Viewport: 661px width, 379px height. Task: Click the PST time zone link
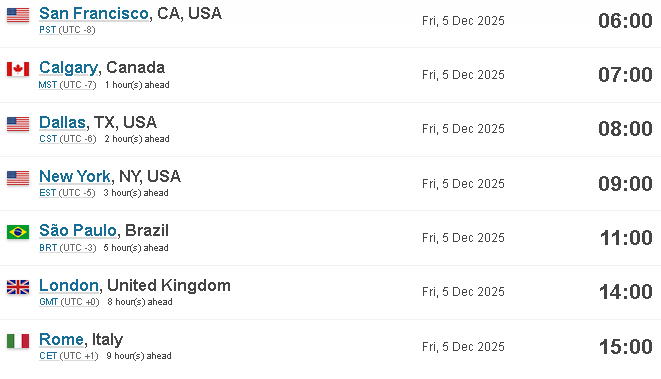(48, 30)
